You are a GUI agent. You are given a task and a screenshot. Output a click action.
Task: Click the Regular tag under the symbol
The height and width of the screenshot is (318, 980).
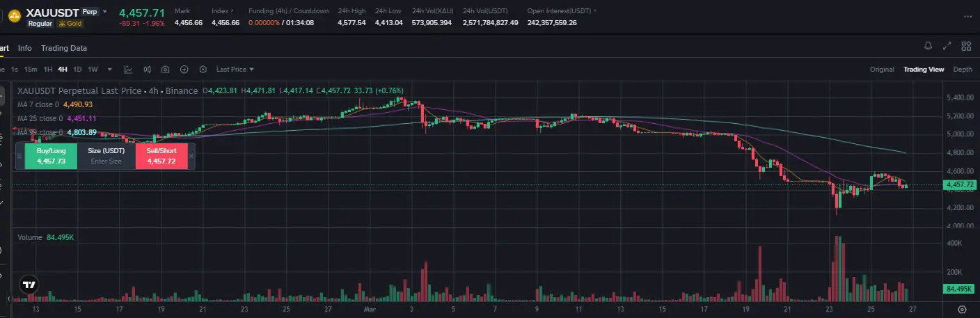coord(40,24)
